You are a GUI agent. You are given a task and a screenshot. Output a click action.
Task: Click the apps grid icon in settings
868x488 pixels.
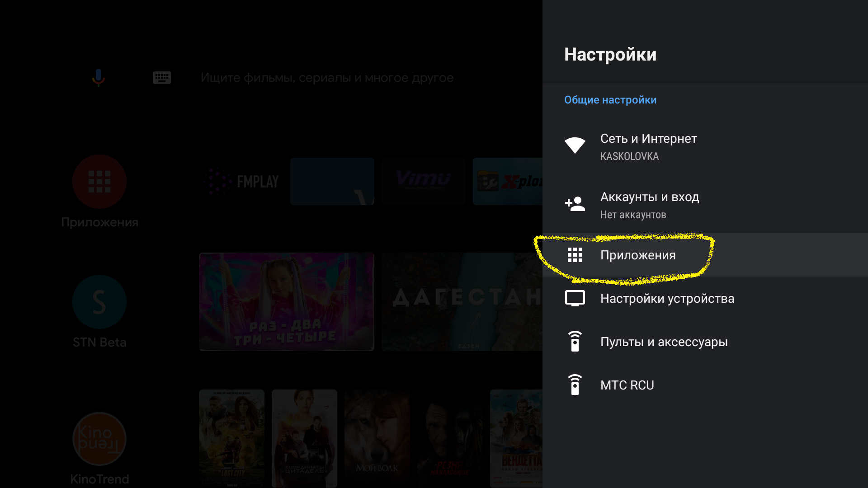click(575, 255)
